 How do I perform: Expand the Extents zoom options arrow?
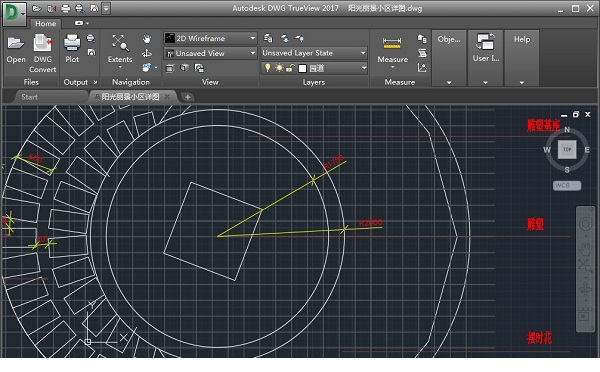click(120, 67)
